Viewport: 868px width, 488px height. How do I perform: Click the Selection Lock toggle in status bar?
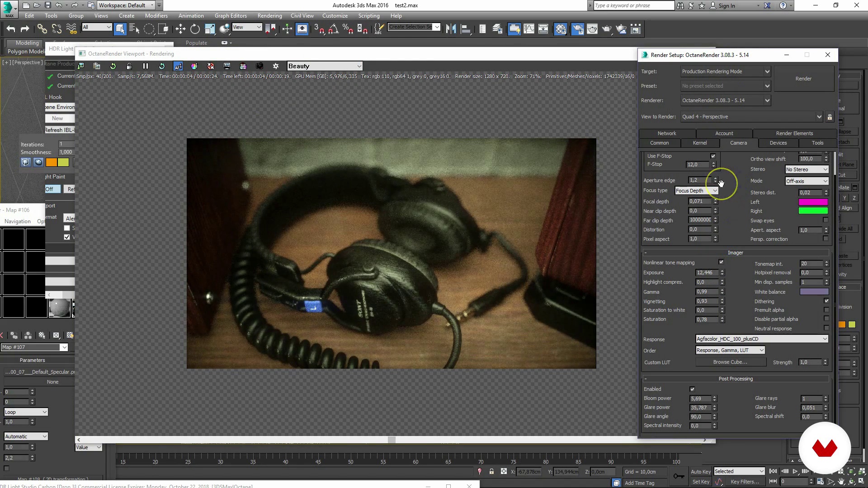pos(491,471)
